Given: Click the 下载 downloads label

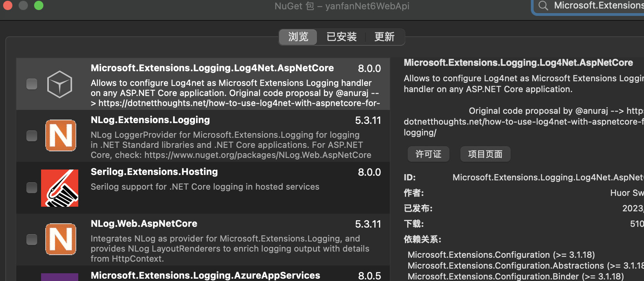Looking at the screenshot, I should point(414,224).
